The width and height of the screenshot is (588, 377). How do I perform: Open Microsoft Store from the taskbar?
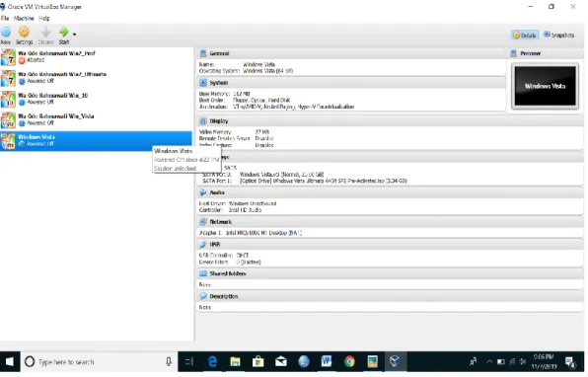(258, 361)
